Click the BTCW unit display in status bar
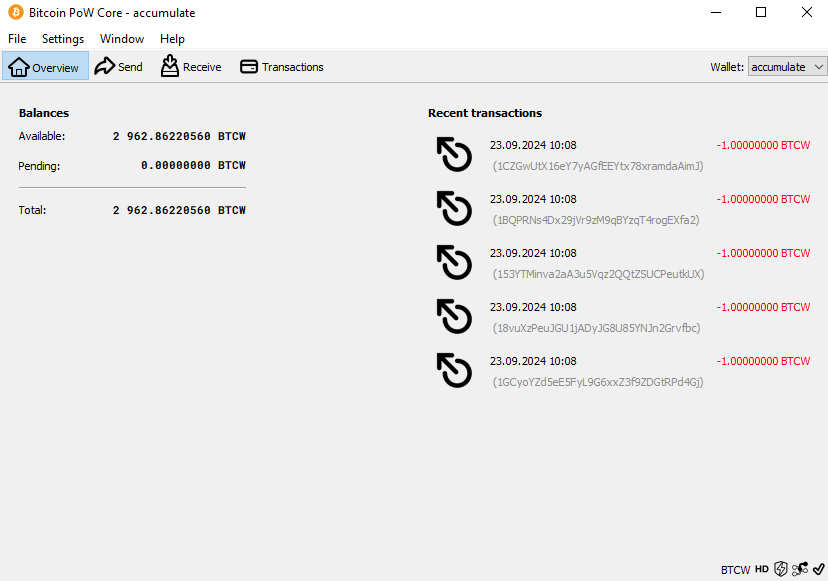This screenshot has width=828, height=581. tap(735, 570)
